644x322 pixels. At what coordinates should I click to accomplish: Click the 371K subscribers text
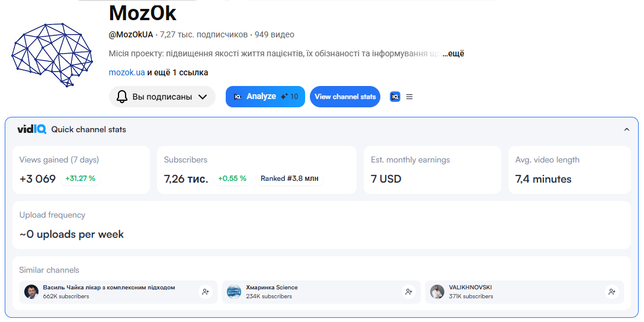471,297
